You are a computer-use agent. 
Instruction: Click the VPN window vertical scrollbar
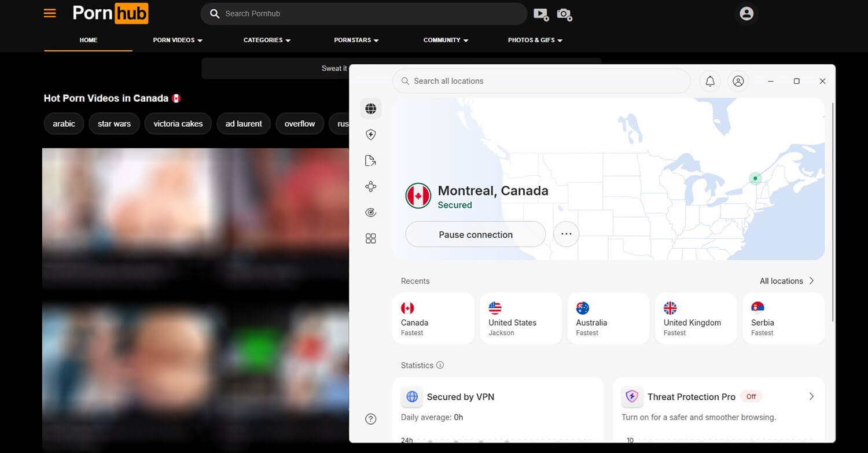pos(833,212)
